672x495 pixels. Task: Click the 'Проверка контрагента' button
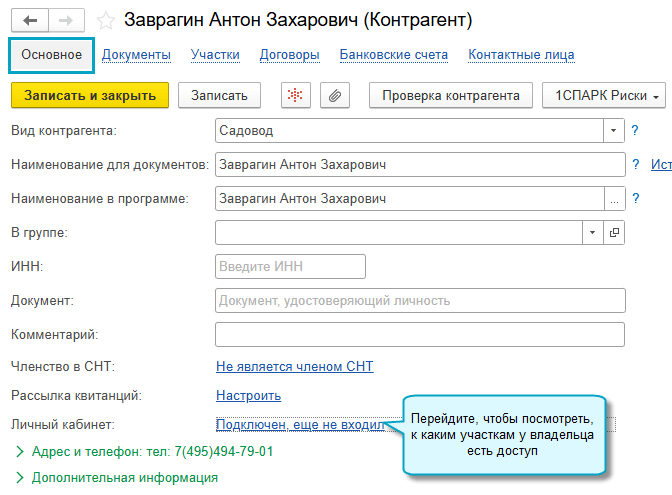450,95
